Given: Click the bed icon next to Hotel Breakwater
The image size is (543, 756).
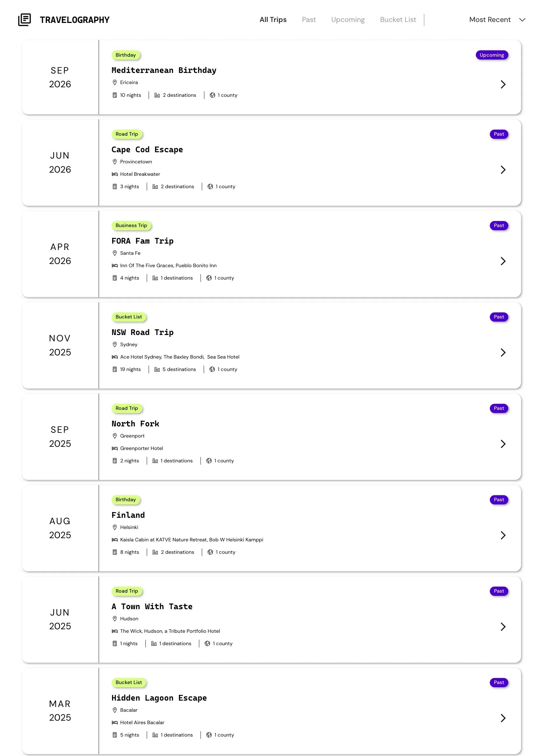Looking at the screenshot, I should 115,174.
